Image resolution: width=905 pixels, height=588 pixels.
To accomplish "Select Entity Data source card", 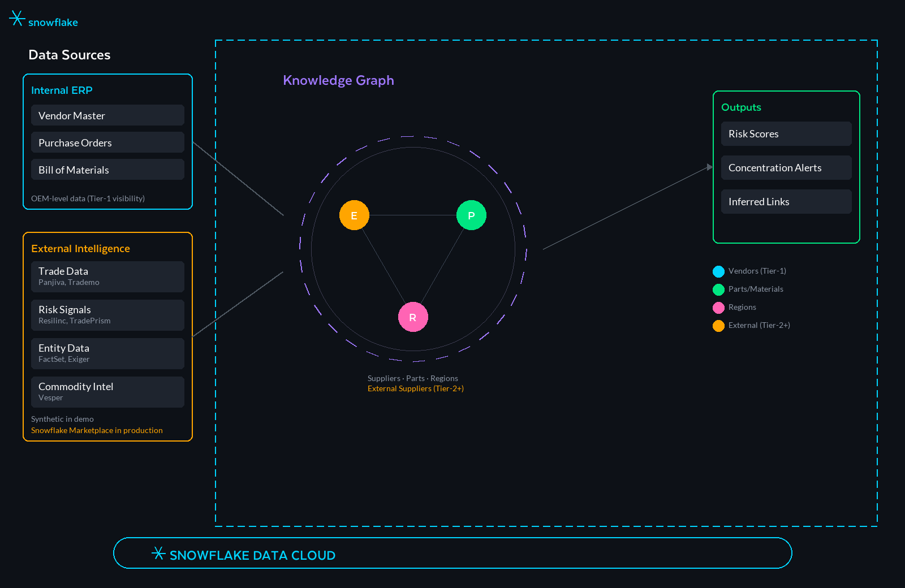I will click(107, 353).
